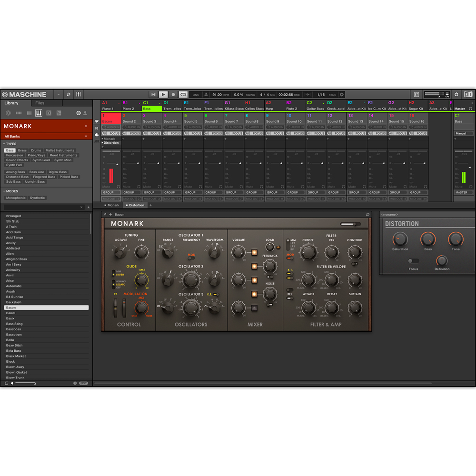This screenshot has width=476, height=476.
Task: Open the All Banks dropdown
Action: tap(46, 136)
